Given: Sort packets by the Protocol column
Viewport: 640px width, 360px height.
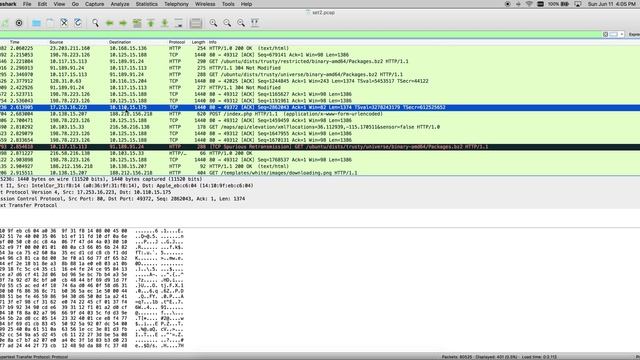Looking at the screenshot, I should tap(177, 42).
